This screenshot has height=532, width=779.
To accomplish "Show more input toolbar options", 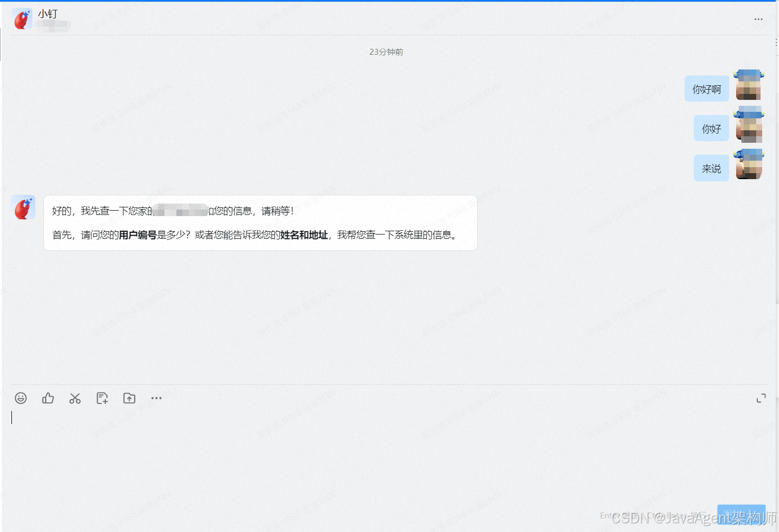I will [156, 398].
